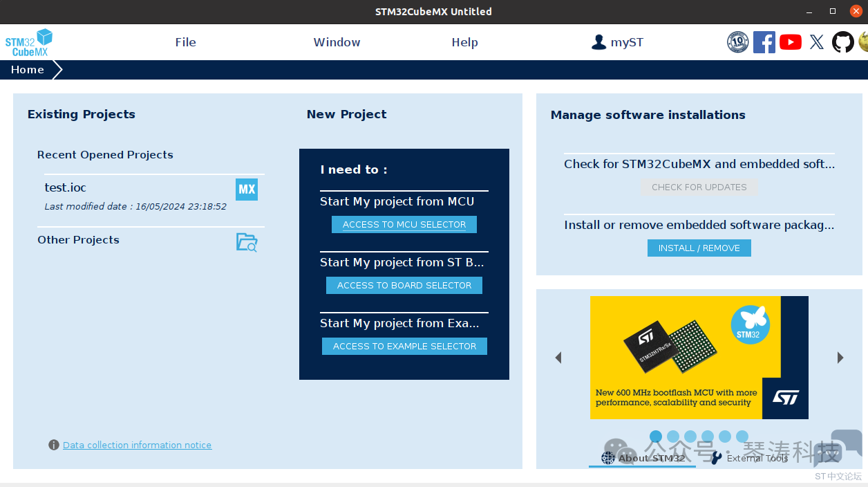
Task: Open the Data collection information notice link
Action: [x=137, y=445]
